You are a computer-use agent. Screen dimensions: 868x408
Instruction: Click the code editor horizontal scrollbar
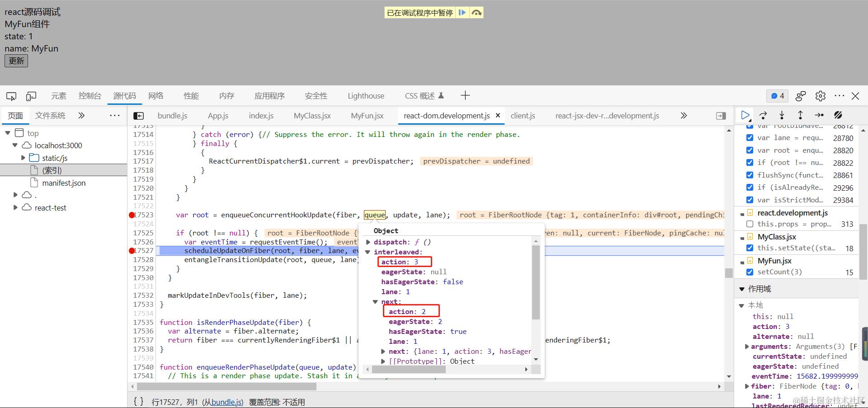[226, 387]
